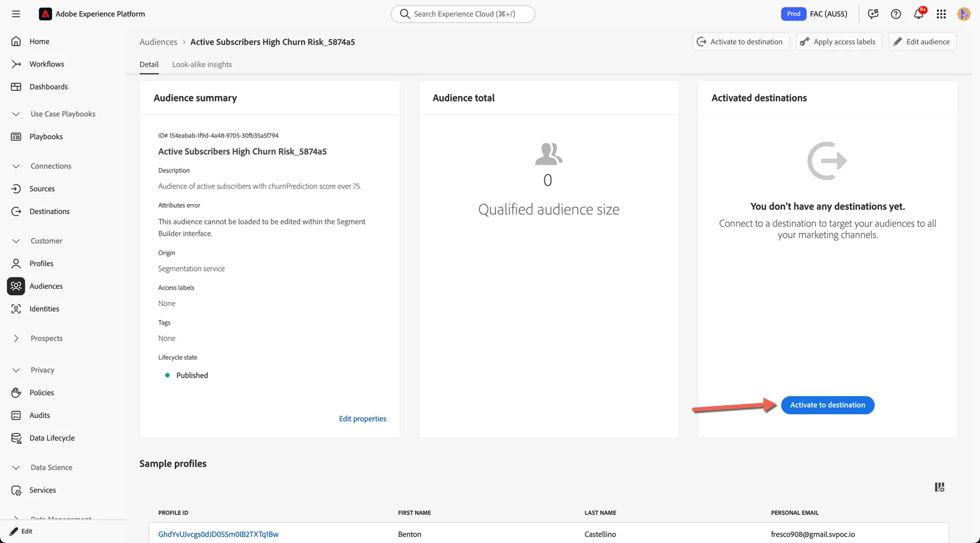Screen dimensions: 980x543
Task: Open the help question mark icon
Action: [x=896, y=14]
